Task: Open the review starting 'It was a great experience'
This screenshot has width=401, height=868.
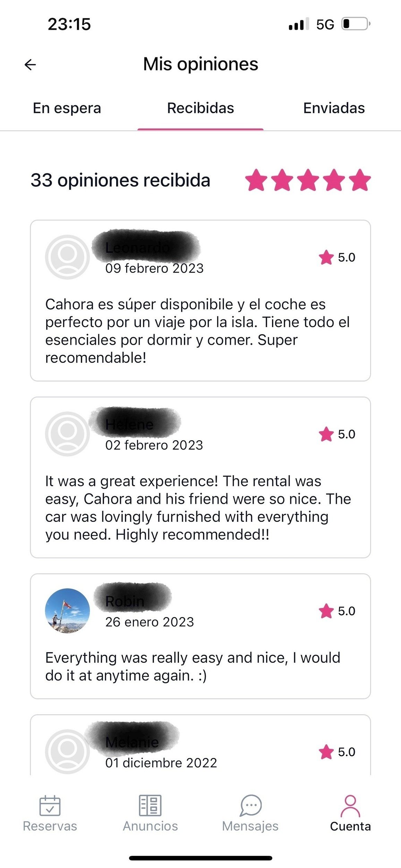Action: (x=200, y=507)
